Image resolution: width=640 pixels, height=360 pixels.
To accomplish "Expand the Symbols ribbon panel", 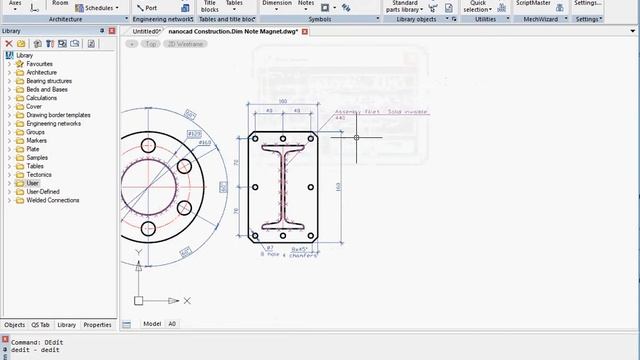I will tap(377, 19).
